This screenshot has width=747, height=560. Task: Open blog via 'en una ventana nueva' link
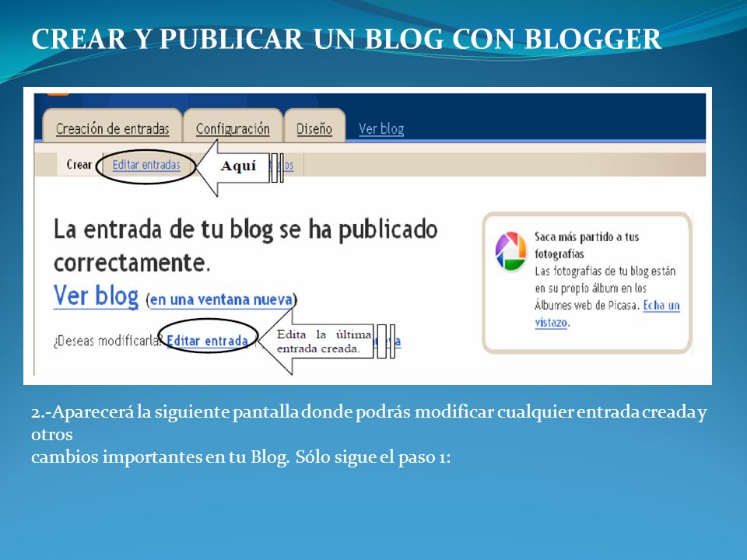[221, 299]
